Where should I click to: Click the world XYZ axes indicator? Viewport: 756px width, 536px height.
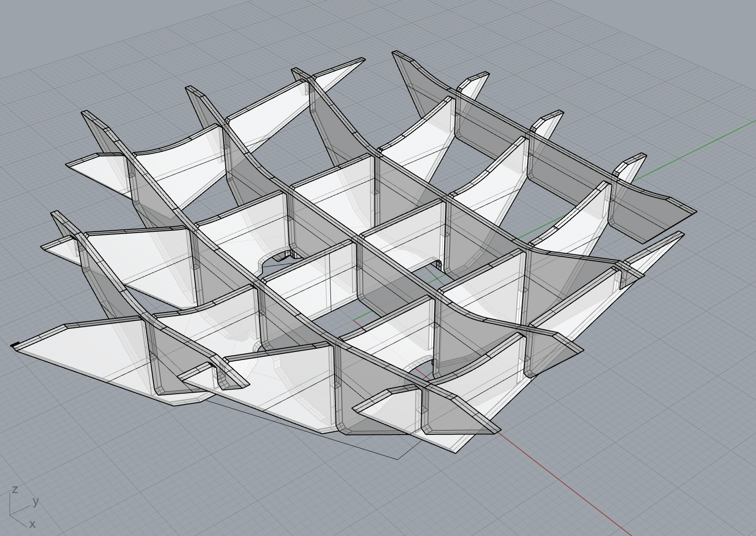(x=24, y=507)
